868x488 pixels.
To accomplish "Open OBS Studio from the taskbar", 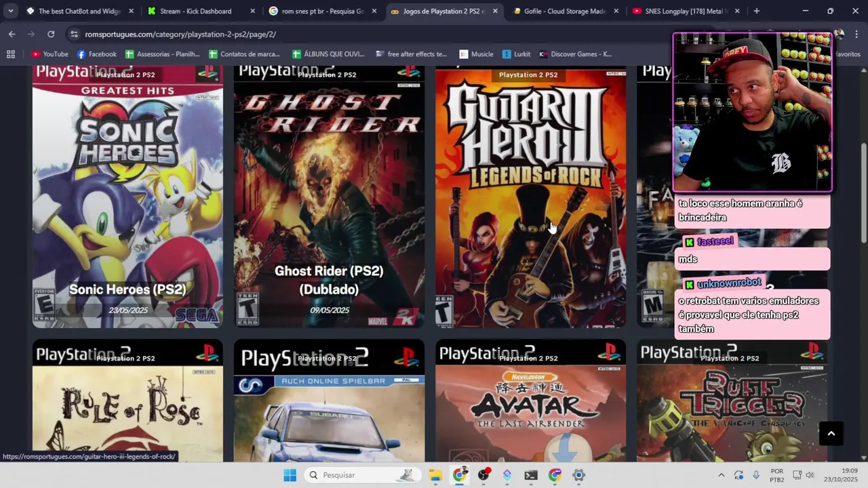I will [x=484, y=475].
